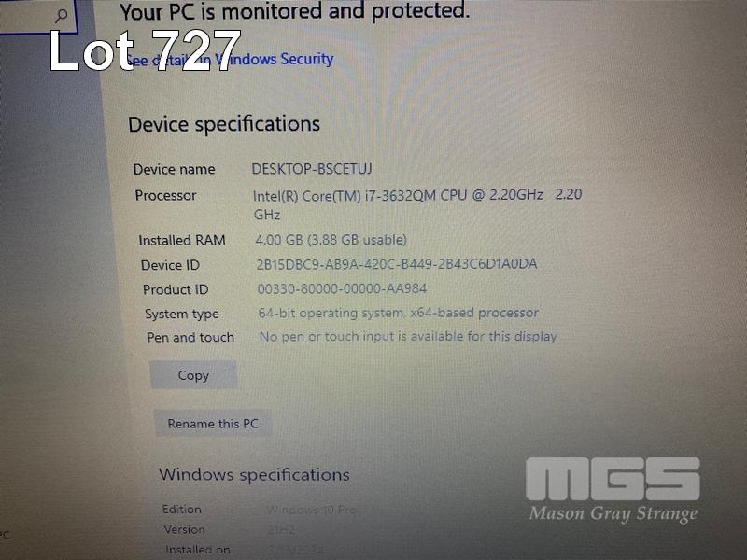Click Your PC is monitored and protected heading
Image resolution: width=747 pixels, height=560 pixels.
[x=294, y=11]
